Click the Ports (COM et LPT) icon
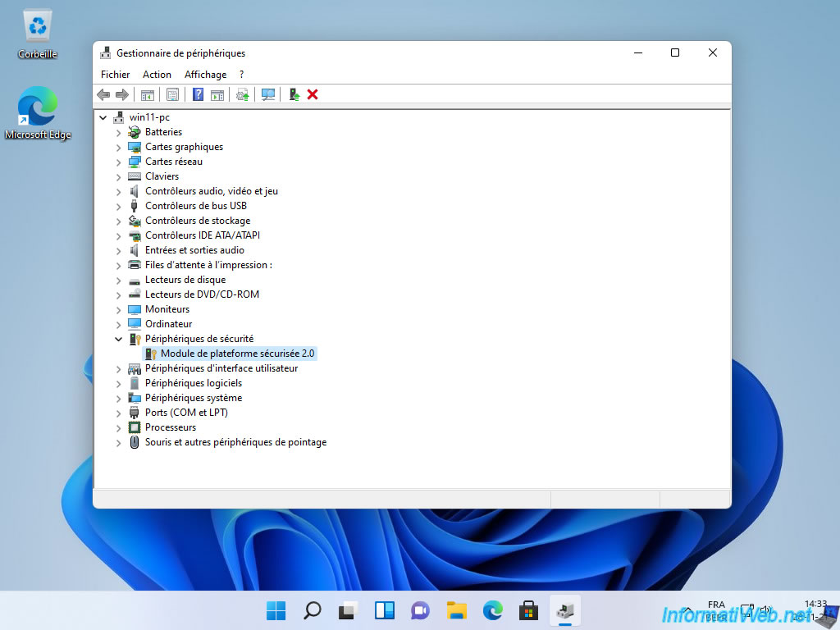The width and height of the screenshot is (840, 630). (x=135, y=413)
